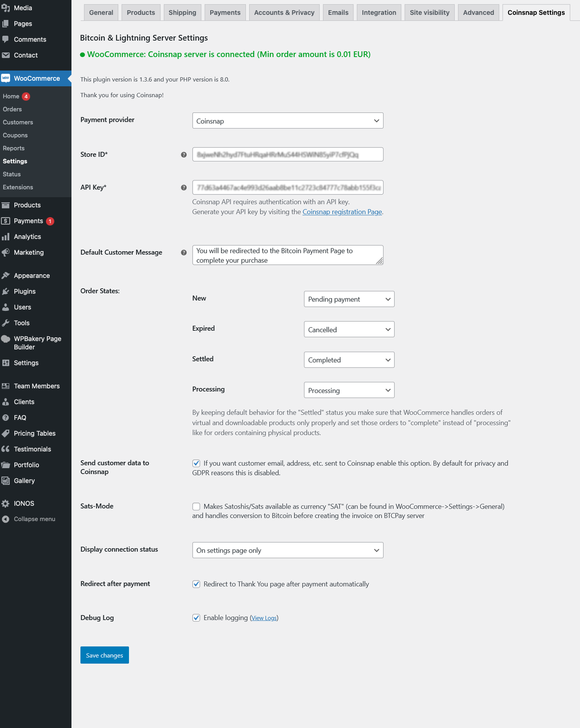The image size is (580, 728).
Task: Open WooCommerce Status submenu
Action: click(12, 174)
